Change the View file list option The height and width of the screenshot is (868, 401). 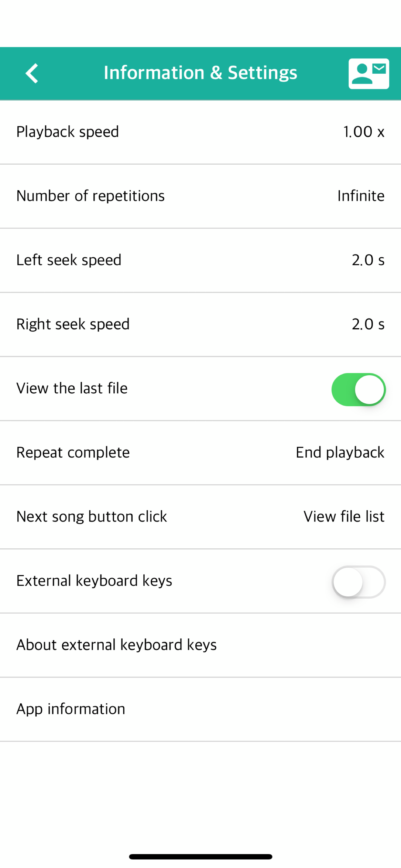coord(344,517)
